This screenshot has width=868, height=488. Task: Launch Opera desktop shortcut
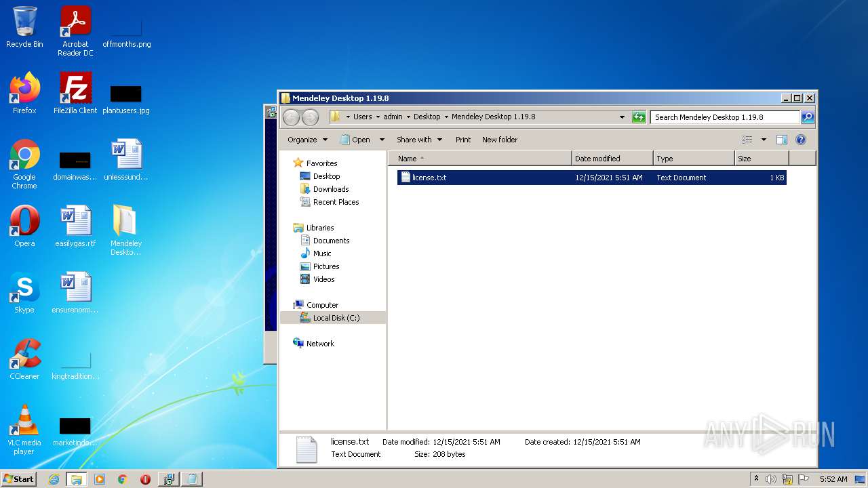pyautogui.click(x=24, y=226)
